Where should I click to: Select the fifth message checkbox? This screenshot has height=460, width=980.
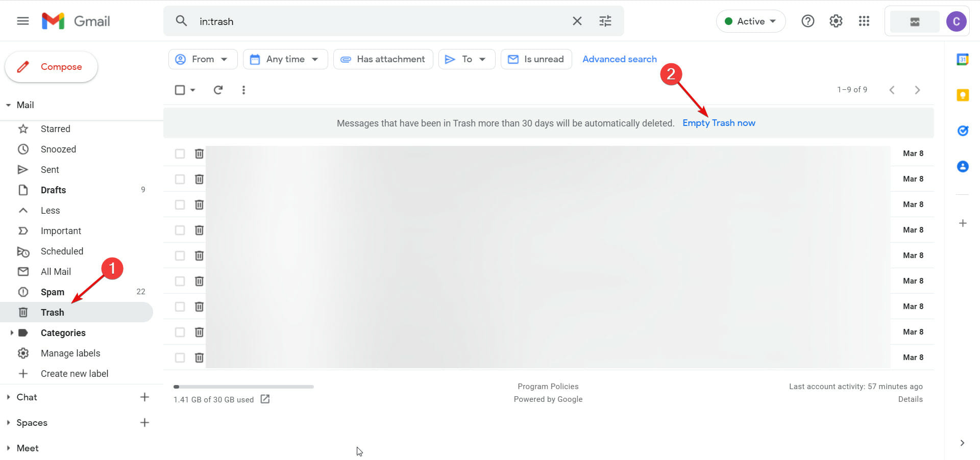[180, 255]
